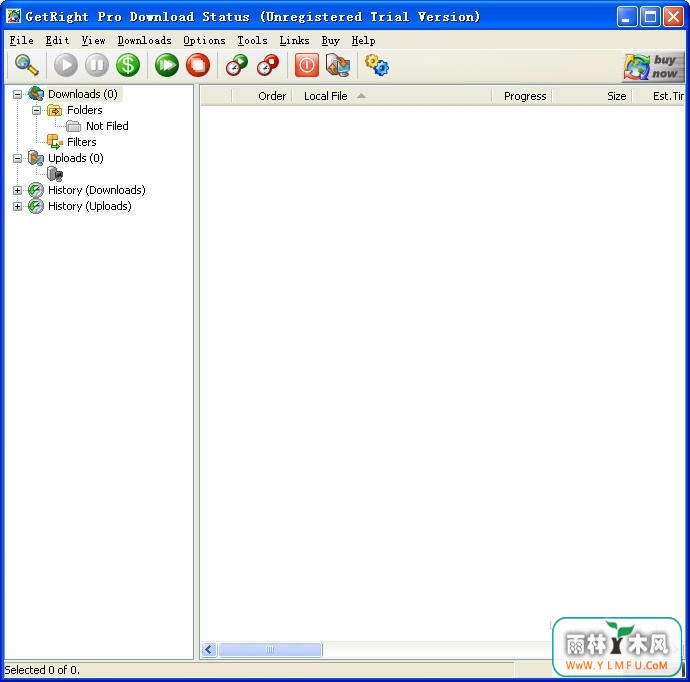Screen dimensions: 690x682
Task: Sort by the Progress column header
Action: [x=522, y=96]
